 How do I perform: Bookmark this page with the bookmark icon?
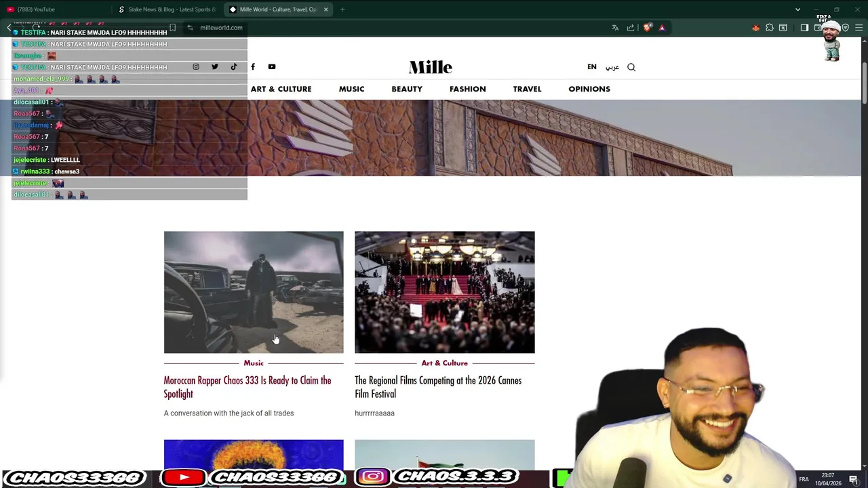tap(172, 28)
